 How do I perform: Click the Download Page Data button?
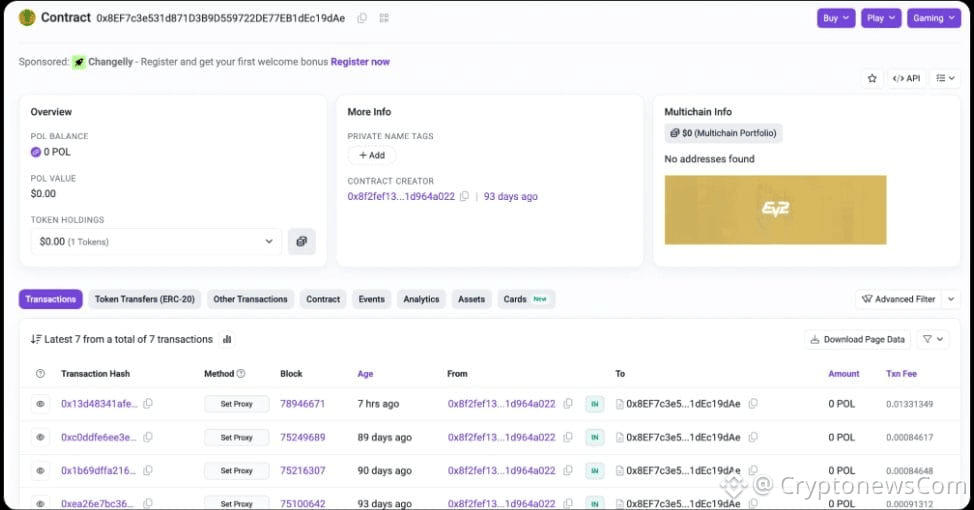click(x=857, y=340)
